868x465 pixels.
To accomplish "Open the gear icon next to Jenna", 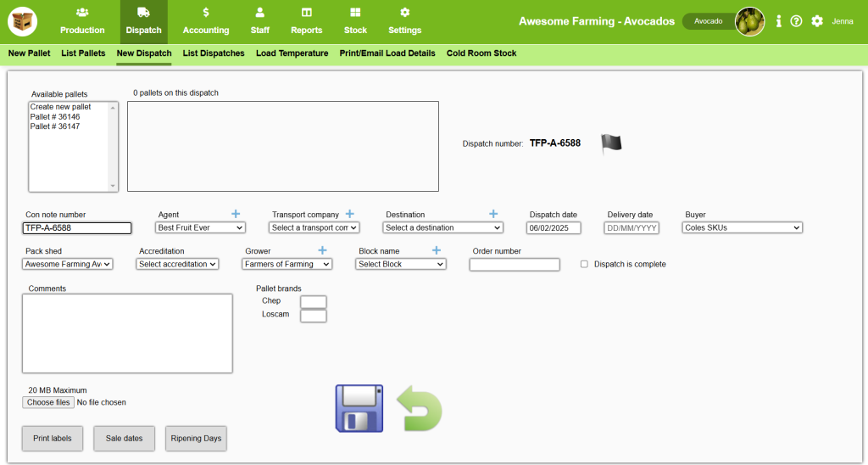I will (x=817, y=21).
